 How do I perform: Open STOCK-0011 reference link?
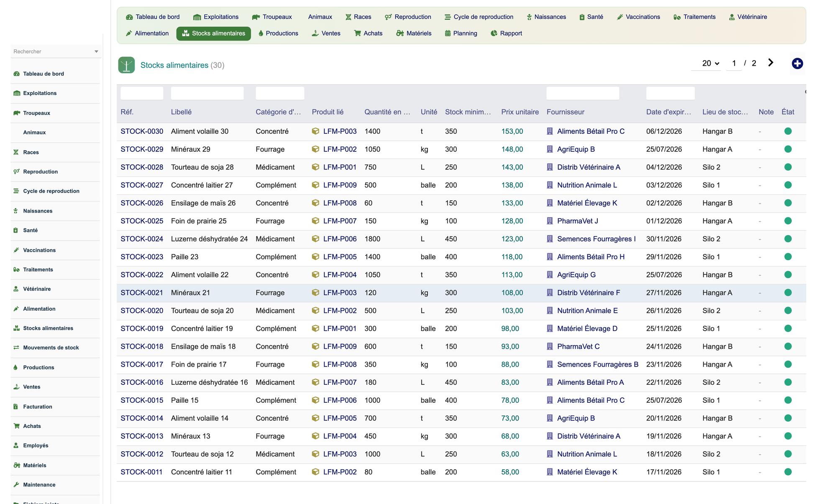pyautogui.click(x=142, y=472)
